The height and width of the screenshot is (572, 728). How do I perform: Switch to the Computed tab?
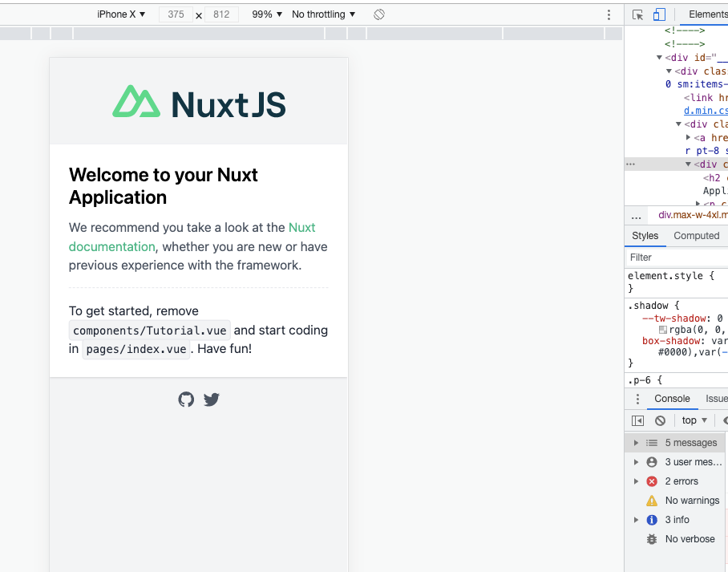tap(697, 236)
